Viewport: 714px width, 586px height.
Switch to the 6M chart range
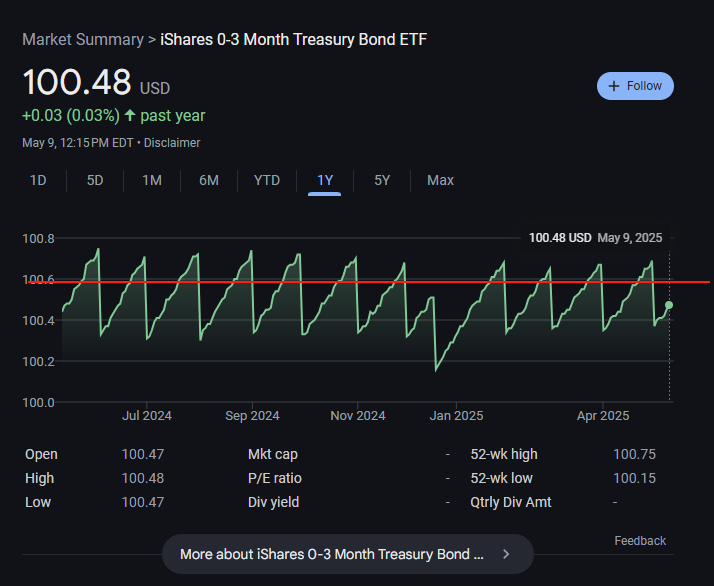coord(209,180)
